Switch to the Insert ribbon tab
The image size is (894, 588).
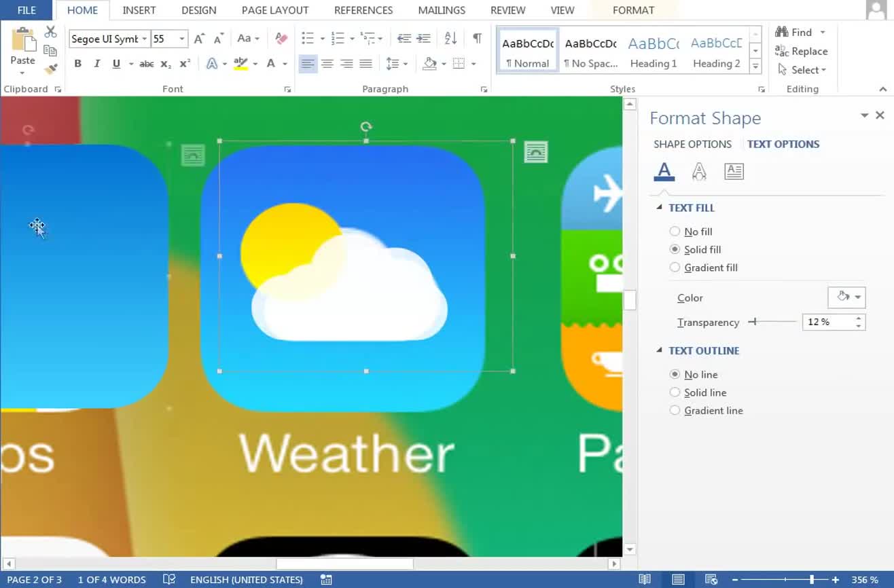[x=139, y=10]
